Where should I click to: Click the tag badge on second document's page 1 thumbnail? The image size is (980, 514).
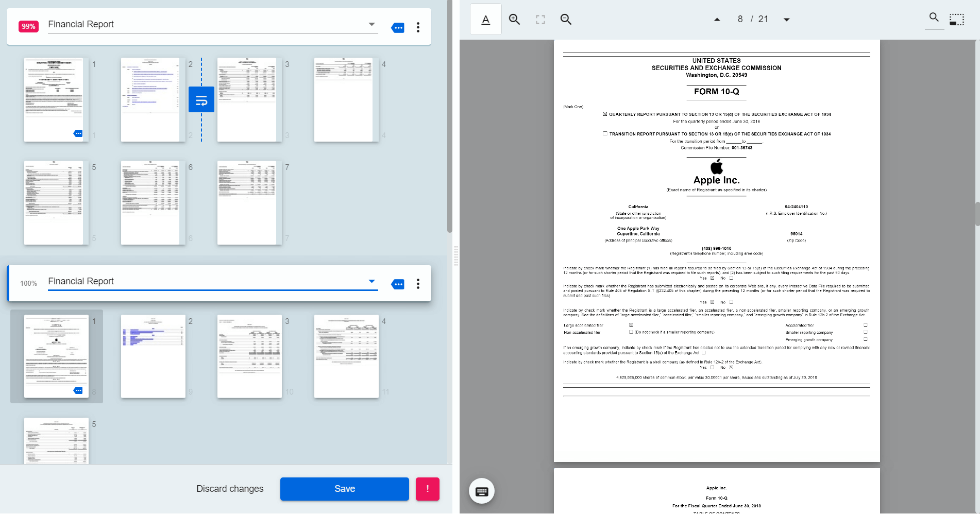click(78, 390)
